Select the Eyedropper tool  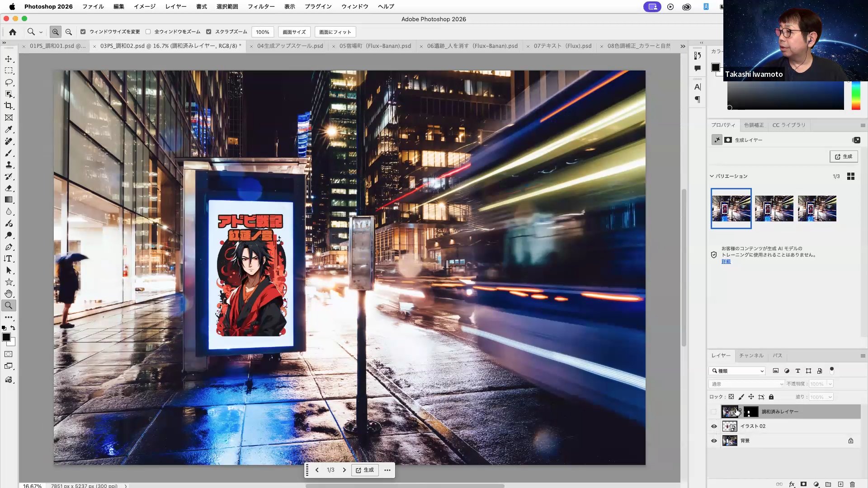(x=9, y=129)
